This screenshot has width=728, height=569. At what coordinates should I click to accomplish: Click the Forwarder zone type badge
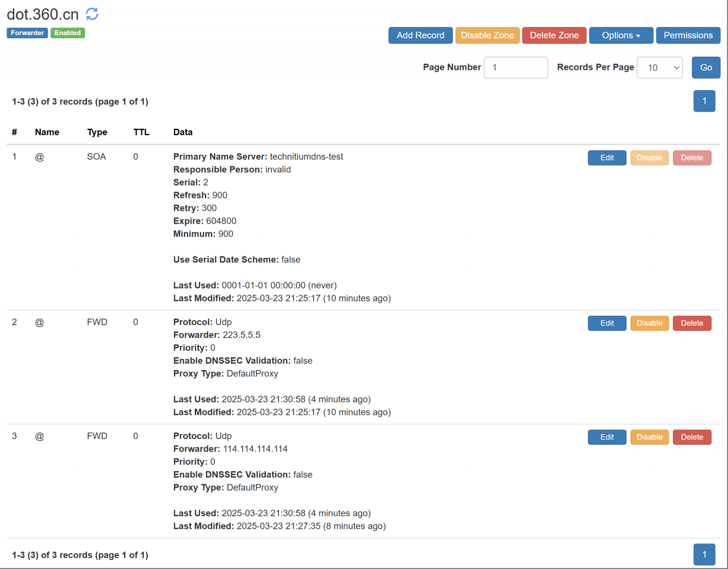(27, 33)
